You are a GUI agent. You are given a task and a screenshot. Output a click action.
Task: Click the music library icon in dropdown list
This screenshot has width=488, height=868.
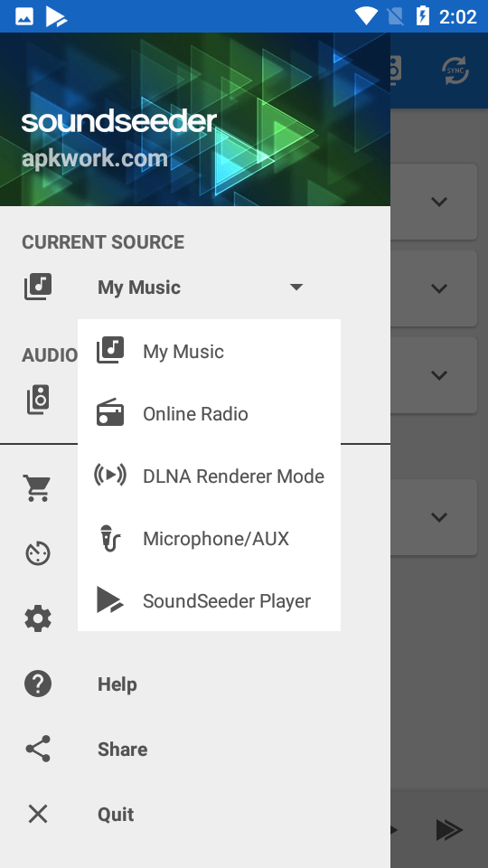[110, 350]
